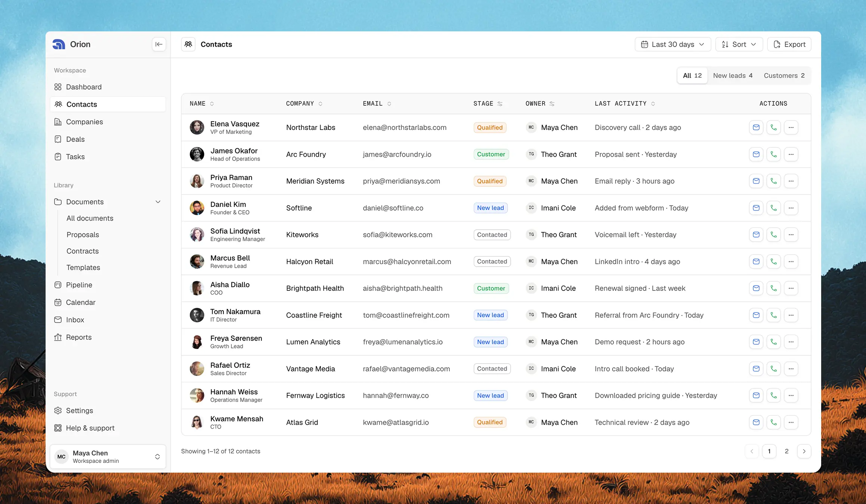Open Inbox in the sidebar
Image resolution: width=866 pixels, height=504 pixels.
click(108, 320)
